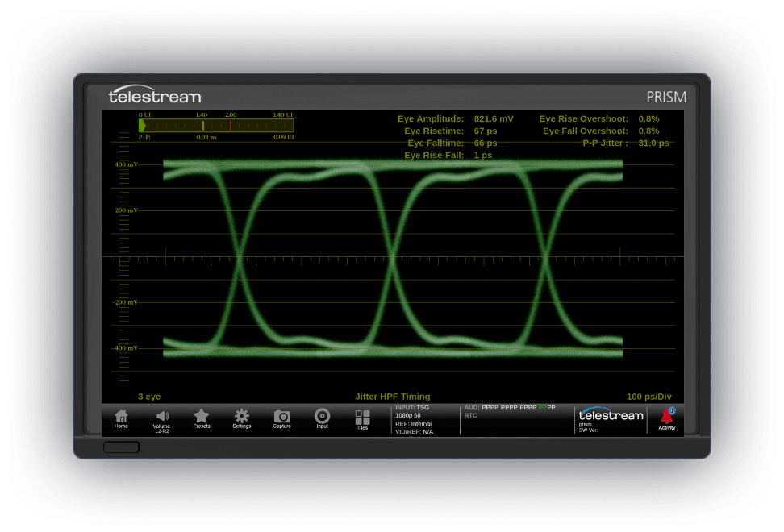Go to the Home screen icon
Viewport: 784px width, 532px height.
pyautogui.click(x=121, y=419)
